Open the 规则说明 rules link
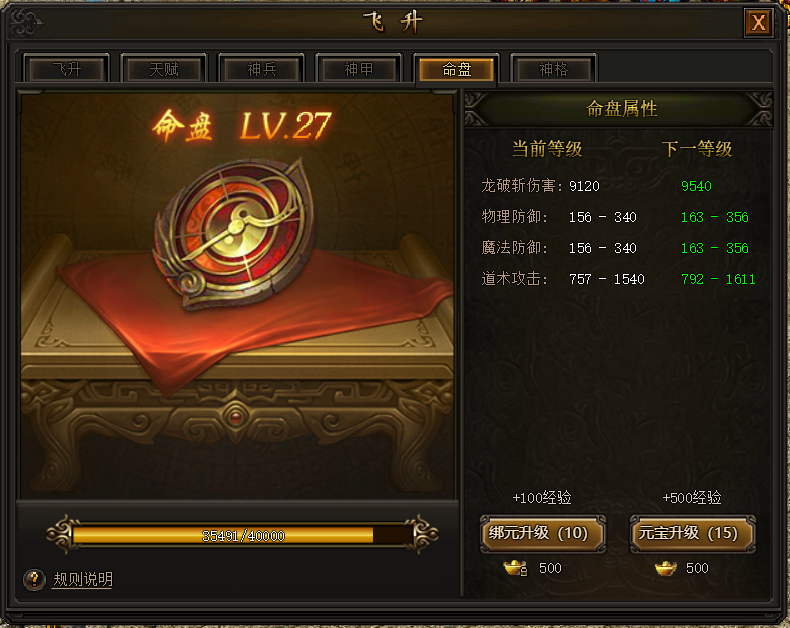Screen dimensions: 790x628 coord(83,580)
